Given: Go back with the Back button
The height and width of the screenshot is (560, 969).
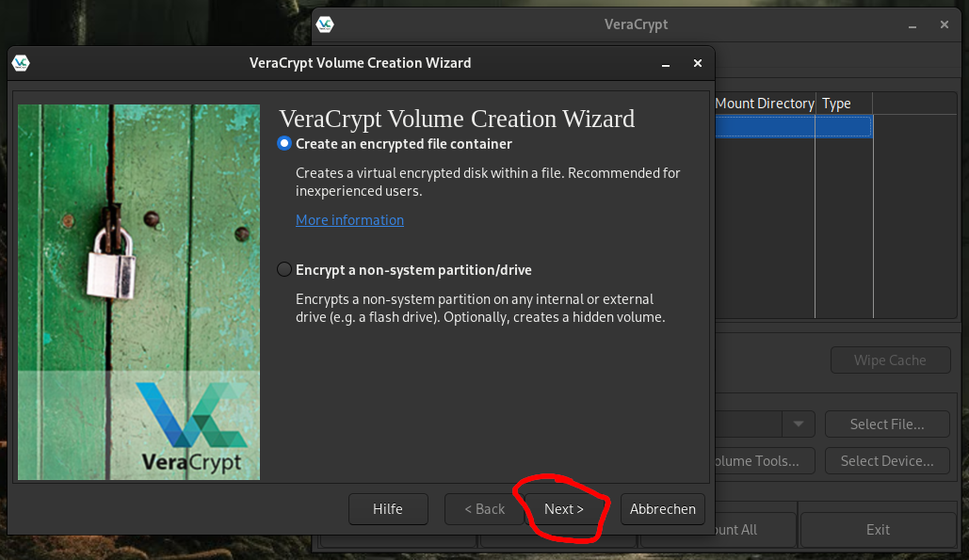Looking at the screenshot, I should click(484, 509).
